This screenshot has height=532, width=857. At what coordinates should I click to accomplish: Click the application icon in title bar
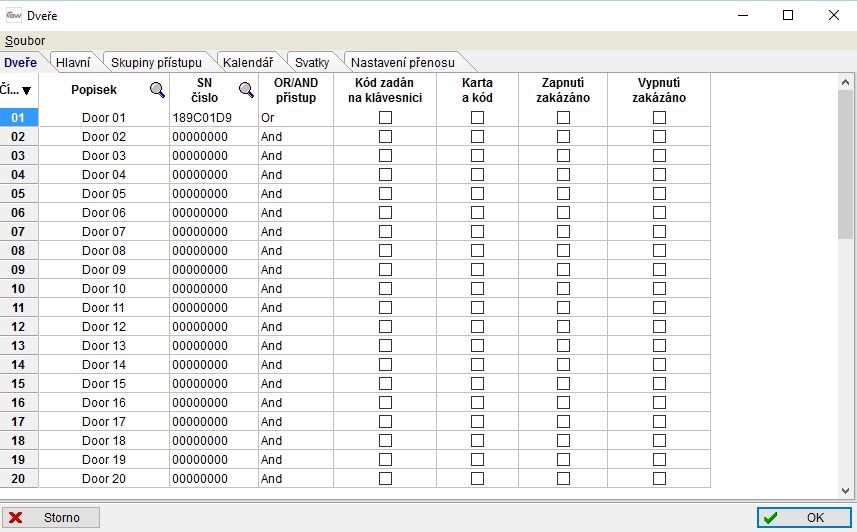pyautogui.click(x=14, y=15)
